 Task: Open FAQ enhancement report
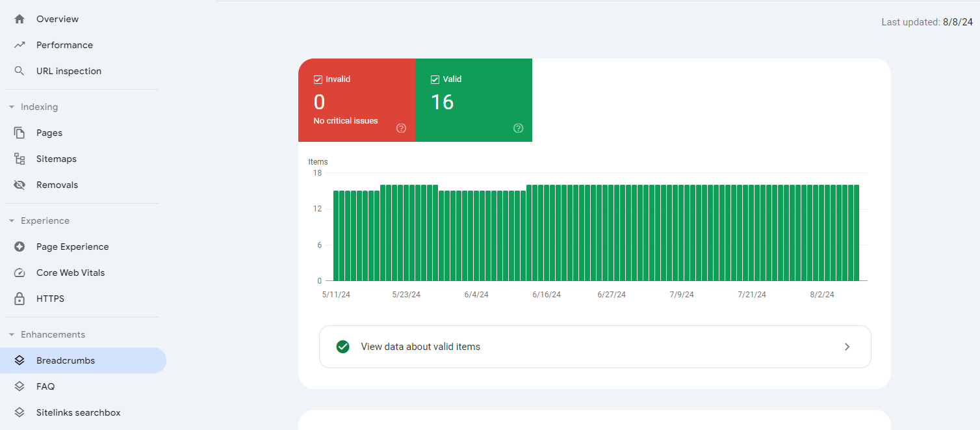tap(83, 386)
